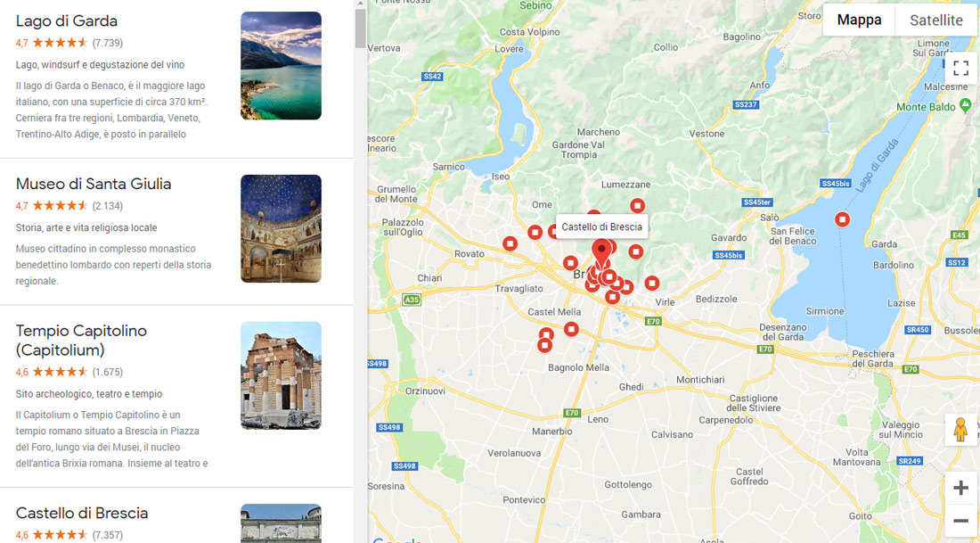Open the Lago di Garda listing title
This screenshot has width=980, height=543.
(x=66, y=21)
